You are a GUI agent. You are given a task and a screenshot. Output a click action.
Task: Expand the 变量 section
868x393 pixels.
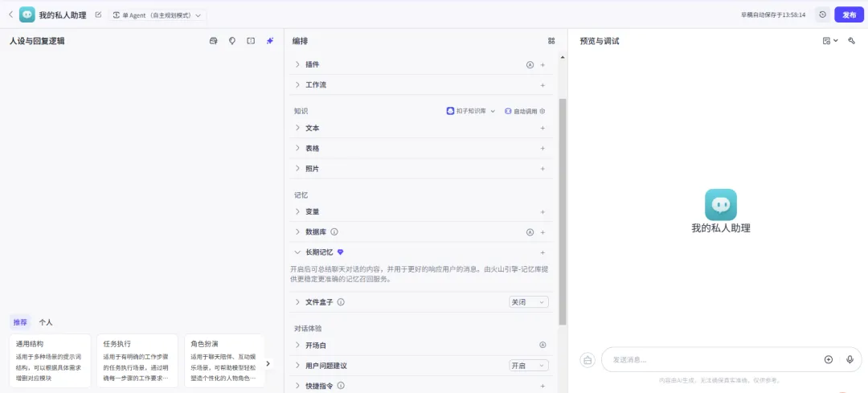click(297, 211)
